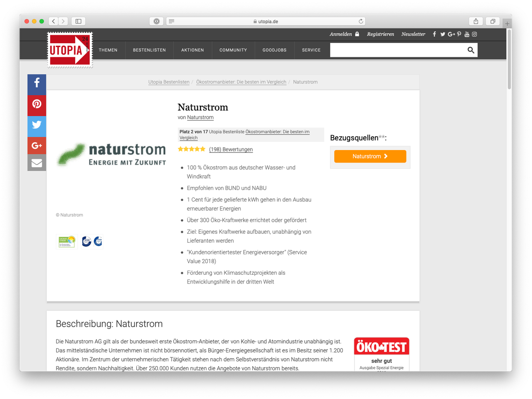The height and width of the screenshot is (399, 532).
Task: Click the search magnifier icon
Action: [471, 50]
